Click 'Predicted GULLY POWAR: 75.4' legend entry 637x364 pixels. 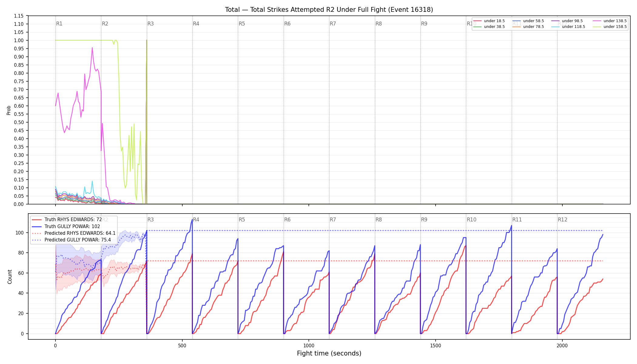coord(71,240)
